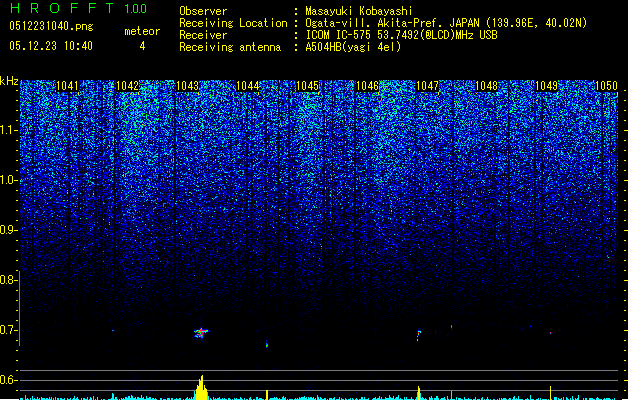Click the meteor count label
629x400 pixels.
click(142, 31)
